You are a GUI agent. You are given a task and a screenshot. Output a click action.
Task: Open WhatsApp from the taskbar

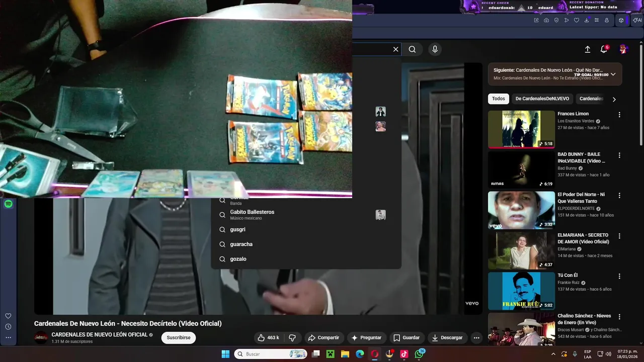pyautogui.click(x=419, y=354)
